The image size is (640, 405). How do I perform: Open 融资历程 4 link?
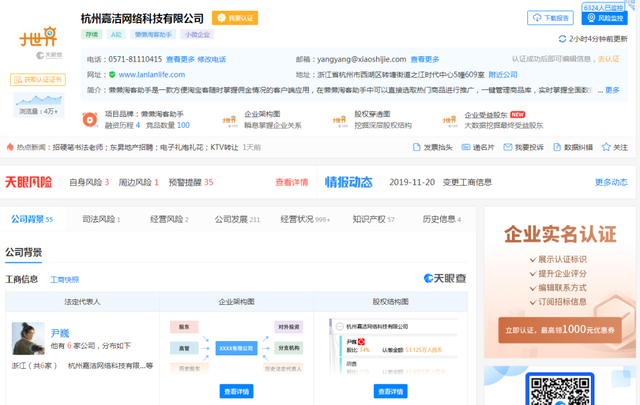122,125
